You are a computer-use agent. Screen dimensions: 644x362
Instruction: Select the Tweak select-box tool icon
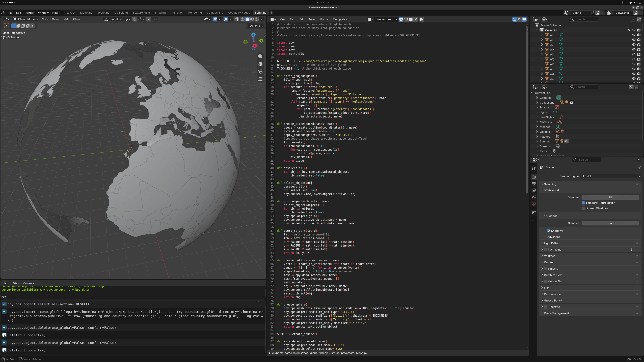point(7,26)
